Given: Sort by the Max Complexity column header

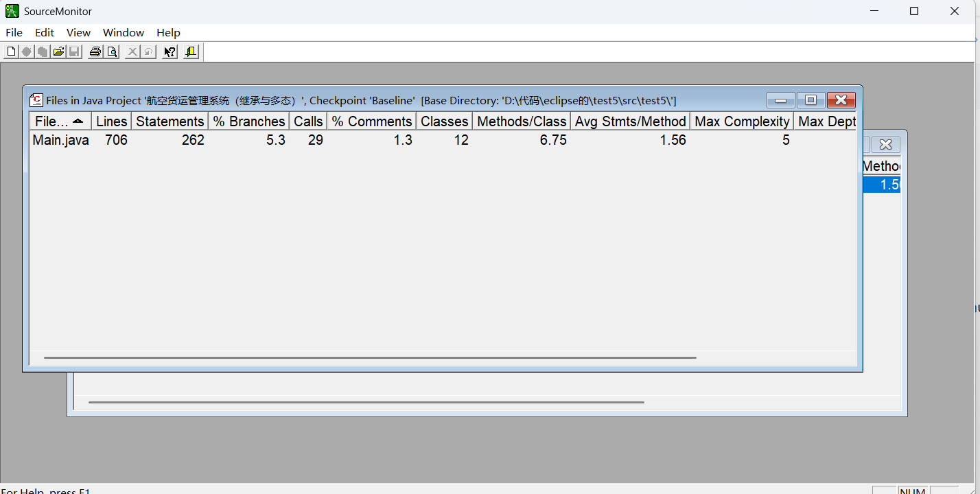Looking at the screenshot, I should pos(742,121).
